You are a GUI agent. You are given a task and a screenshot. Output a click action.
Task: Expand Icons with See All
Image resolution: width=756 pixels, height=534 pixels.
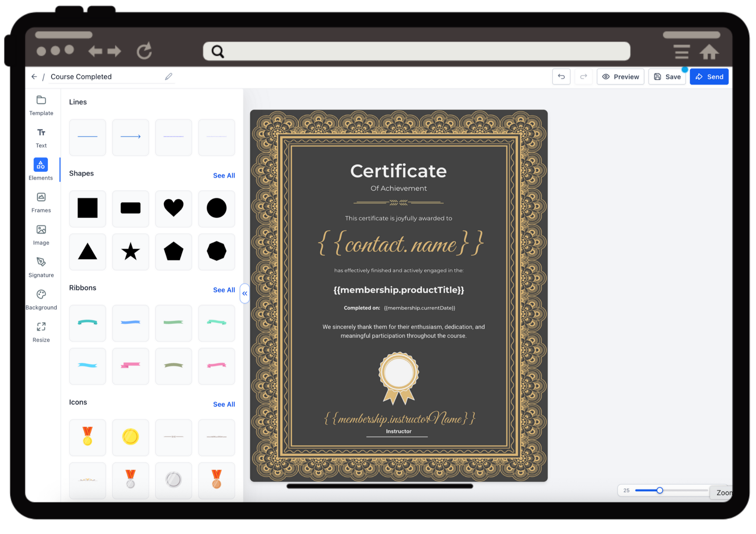click(x=224, y=404)
